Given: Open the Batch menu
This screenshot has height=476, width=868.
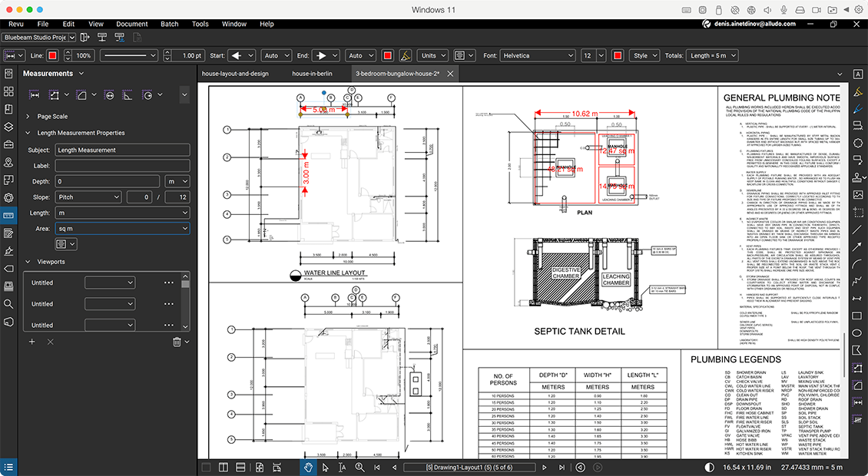Looking at the screenshot, I should coord(169,24).
